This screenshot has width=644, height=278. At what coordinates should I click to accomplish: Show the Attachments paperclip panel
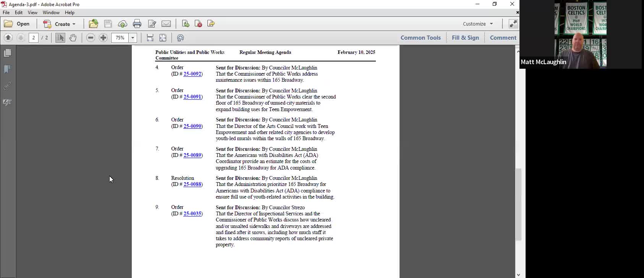click(x=8, y=86)
